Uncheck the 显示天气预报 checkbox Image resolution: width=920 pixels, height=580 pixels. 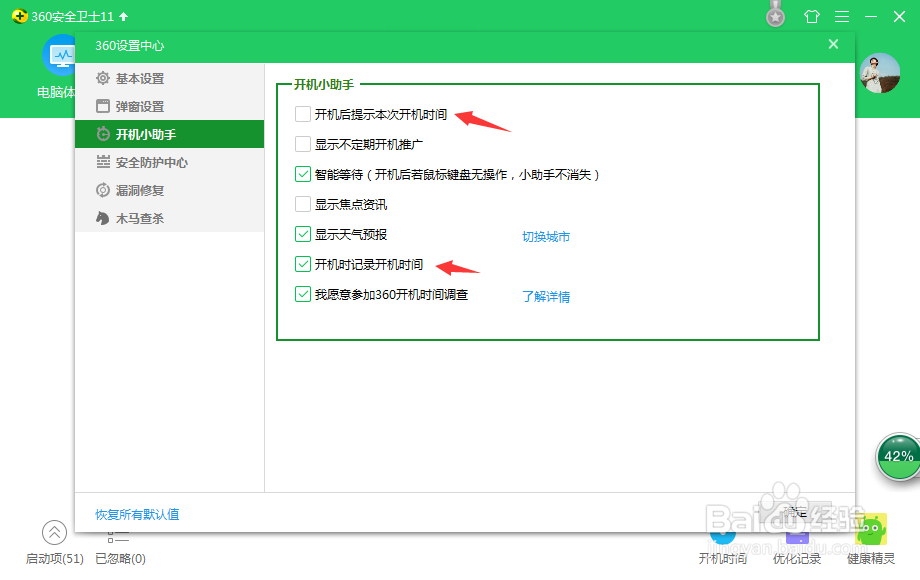(303, 235)
